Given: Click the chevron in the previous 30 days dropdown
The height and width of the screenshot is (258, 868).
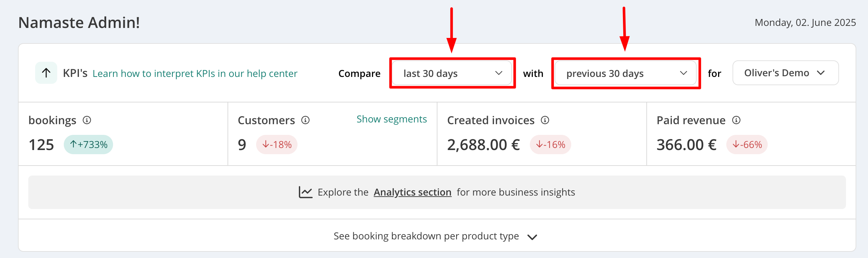Looking at the screenshot, I should 684,73.
